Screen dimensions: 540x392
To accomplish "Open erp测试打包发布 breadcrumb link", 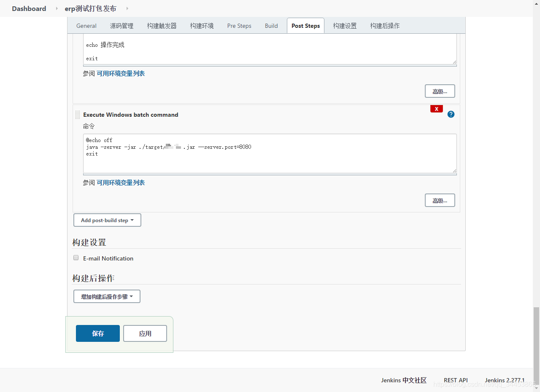I will 91,8.
